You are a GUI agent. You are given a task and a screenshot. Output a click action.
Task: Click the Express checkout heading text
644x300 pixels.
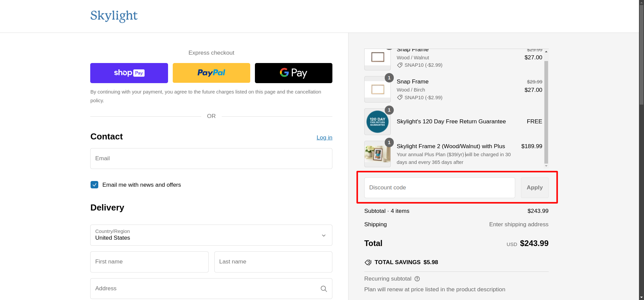(211, 53)
